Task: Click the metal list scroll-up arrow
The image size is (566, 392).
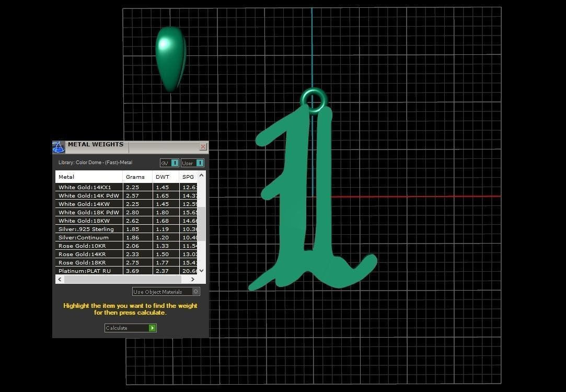Action: [x=201, y=176]
